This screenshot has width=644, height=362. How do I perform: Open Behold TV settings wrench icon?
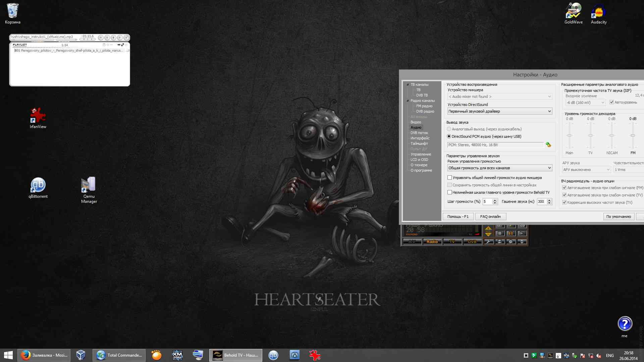(489, 242)
